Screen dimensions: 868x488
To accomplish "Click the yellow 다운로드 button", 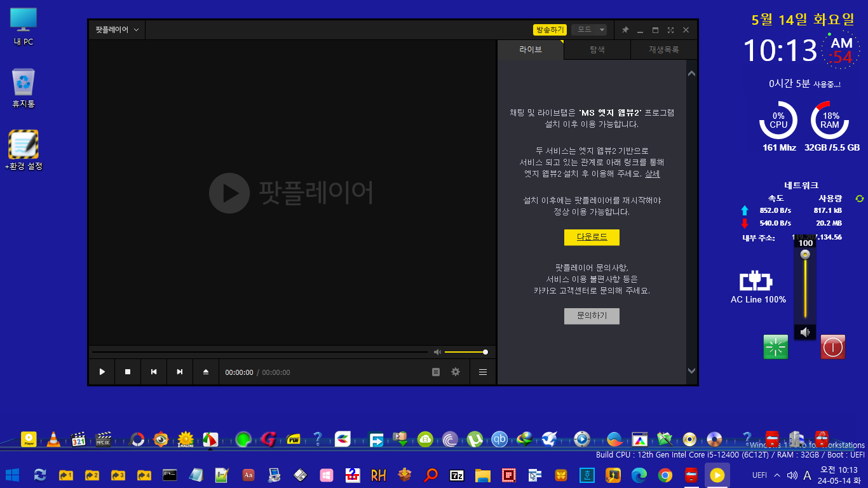I will tap(592, 237).
